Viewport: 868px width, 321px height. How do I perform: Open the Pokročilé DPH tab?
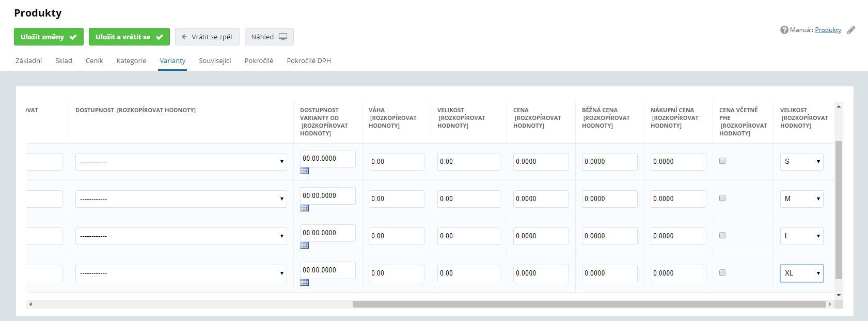click(x=309, y=60)
